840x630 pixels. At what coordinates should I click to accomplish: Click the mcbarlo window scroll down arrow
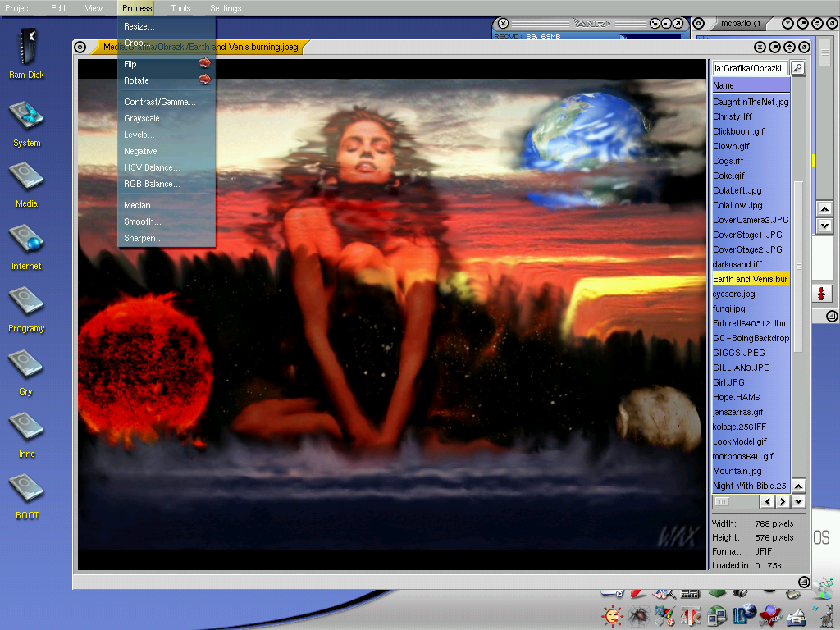[824, 226]
